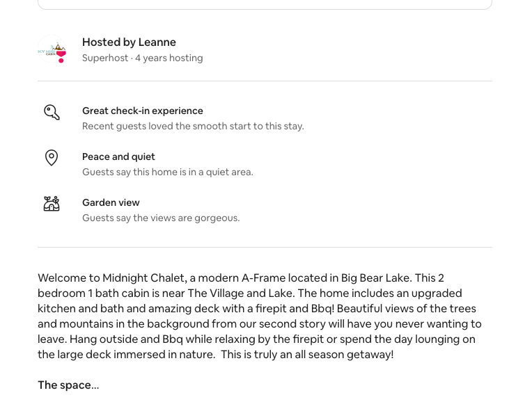Click the bordered card at the top
Screen dimensions: 532x402
point(265,3)
